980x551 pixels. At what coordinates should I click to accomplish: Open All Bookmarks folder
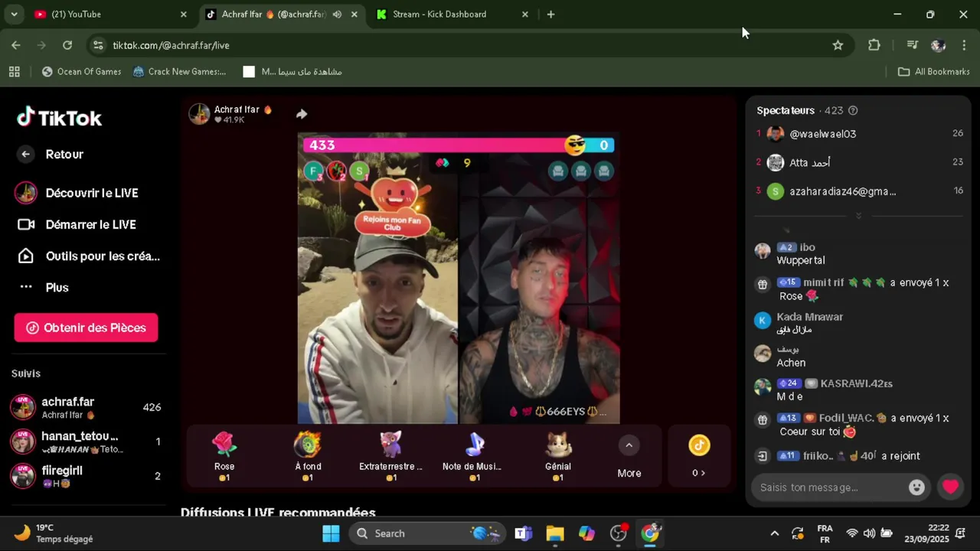point(934,71)
